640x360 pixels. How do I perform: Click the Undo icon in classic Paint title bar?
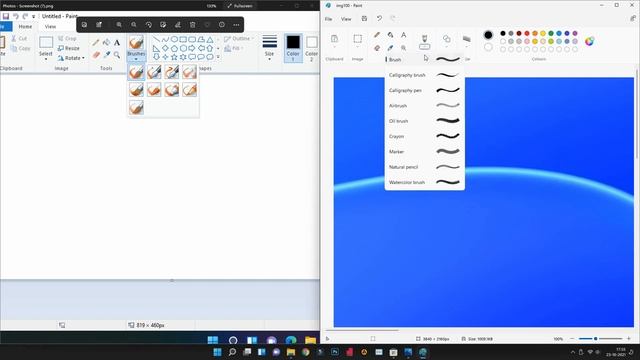[16, 16]
